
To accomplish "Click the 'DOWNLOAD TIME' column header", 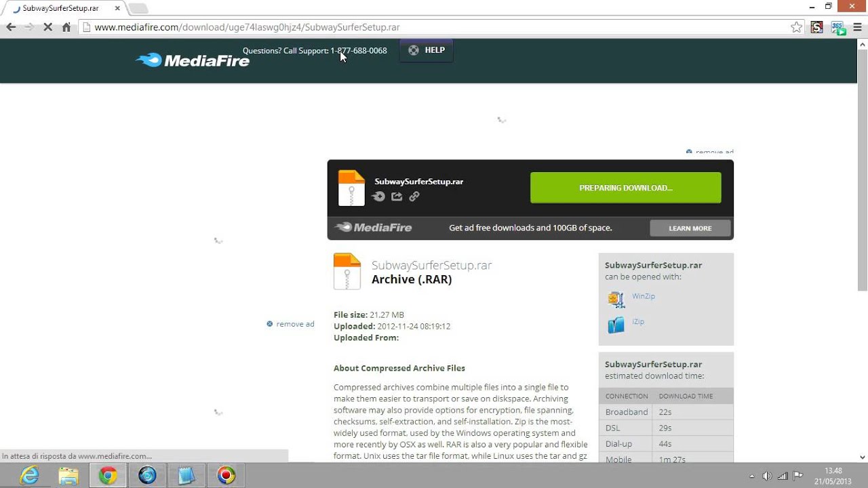I will [x=686, y=396].
